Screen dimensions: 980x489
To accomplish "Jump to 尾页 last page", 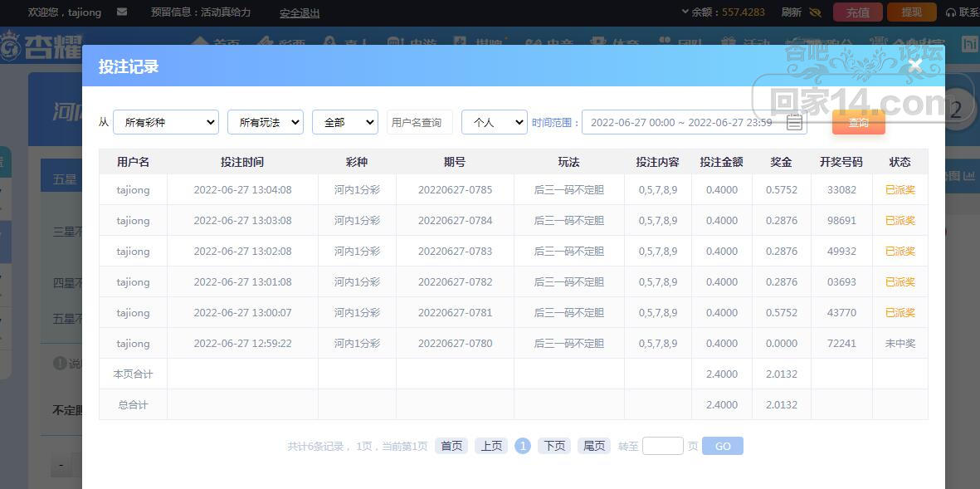I will (594, 446).
